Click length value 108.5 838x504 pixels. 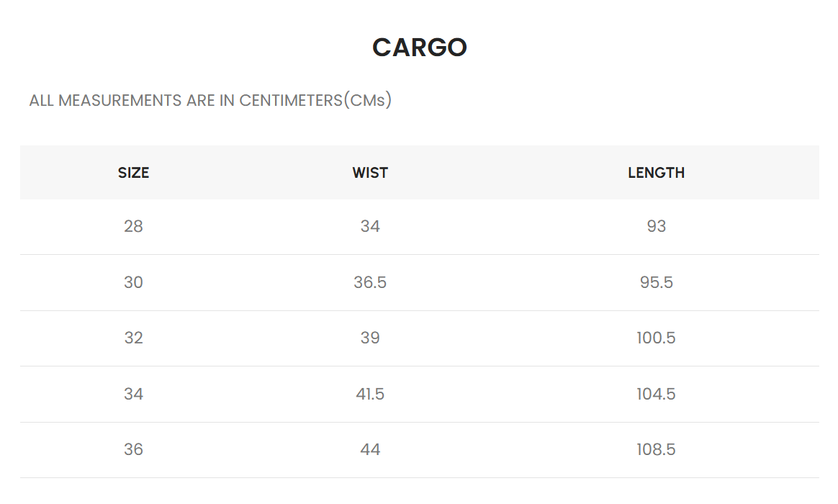click(x=656, y=450)
